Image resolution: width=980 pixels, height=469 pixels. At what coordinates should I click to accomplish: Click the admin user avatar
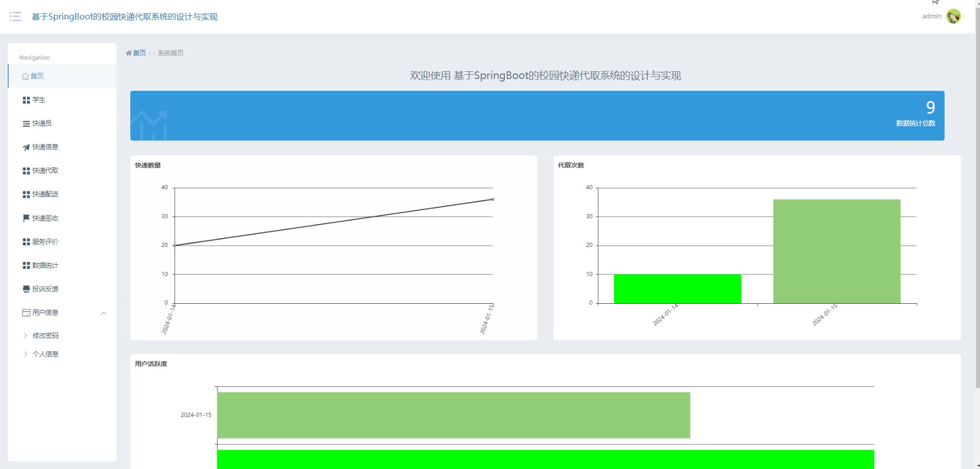(x=953, y=16)
